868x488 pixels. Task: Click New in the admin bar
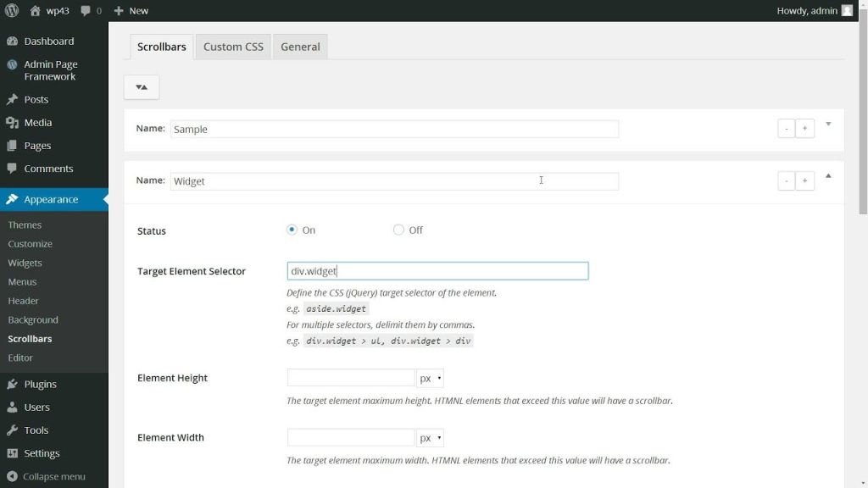pos(131,10)
